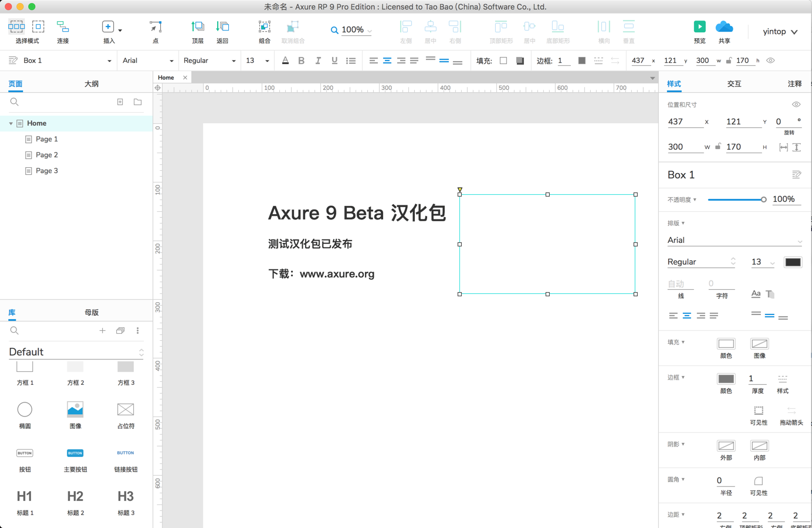Switch to the 交互 (Interactions) tab
Screen dimensions: 812x528
(x=734, y=84)
